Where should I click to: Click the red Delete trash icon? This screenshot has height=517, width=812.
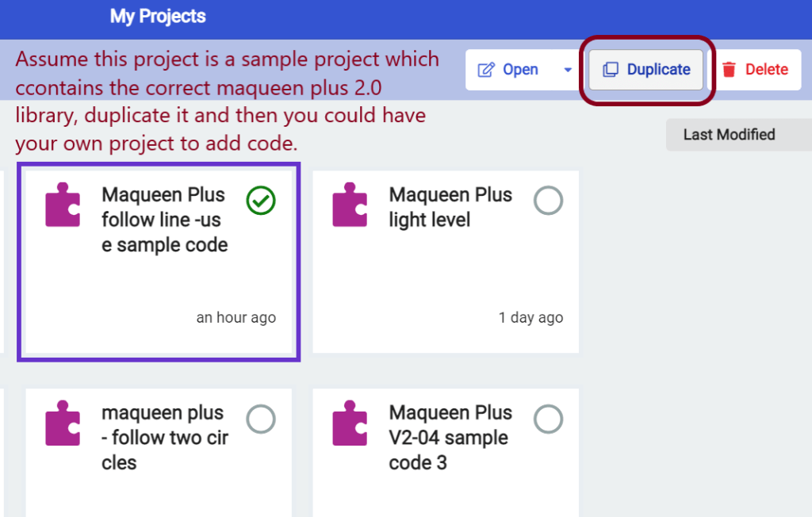click(x=729, y=70)
